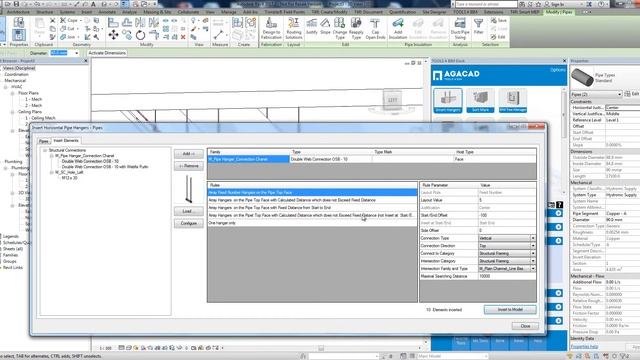640x360 pixels.
Task: Open the Connection Direction dropdown
Action: point(533,246)
